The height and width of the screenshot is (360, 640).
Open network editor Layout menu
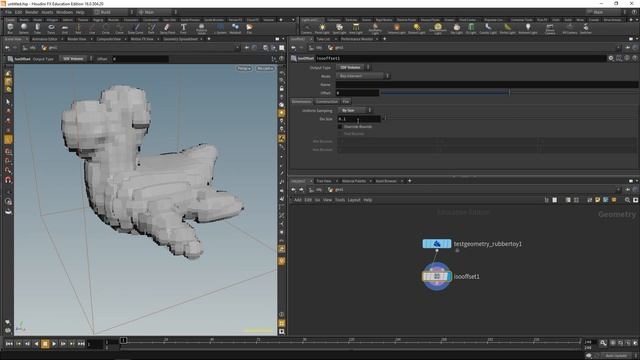pyautogui.click(x=354, y=200)
